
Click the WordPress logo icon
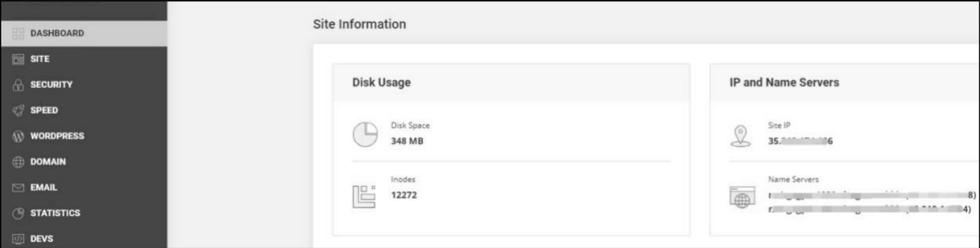[x=18, y=136]
